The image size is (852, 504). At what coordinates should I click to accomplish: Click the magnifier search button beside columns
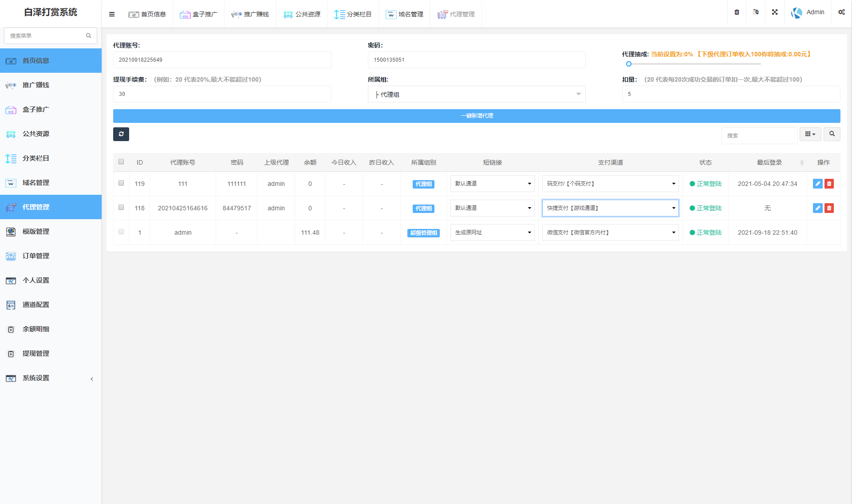click(832, 134)
